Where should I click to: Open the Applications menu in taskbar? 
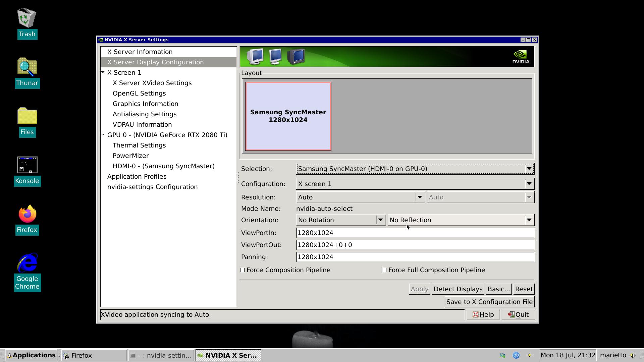[x=31, y=355]
